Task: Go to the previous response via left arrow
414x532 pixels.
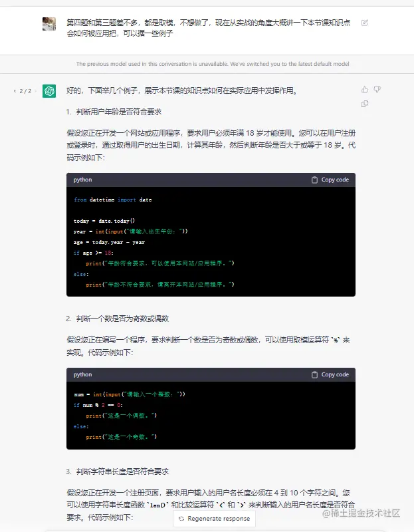Action: (15, 91)
